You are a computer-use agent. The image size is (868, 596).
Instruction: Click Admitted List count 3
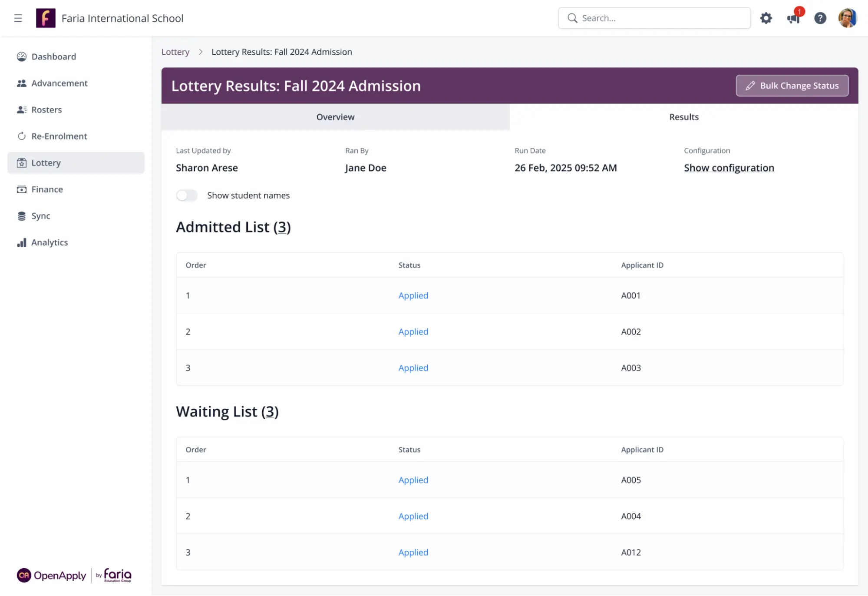(282, 227)
